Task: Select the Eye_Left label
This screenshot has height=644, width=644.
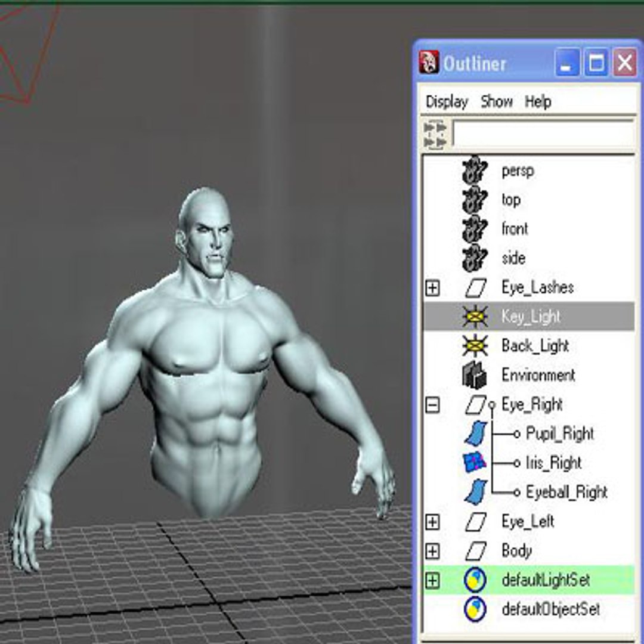Action: coord(528,522)
